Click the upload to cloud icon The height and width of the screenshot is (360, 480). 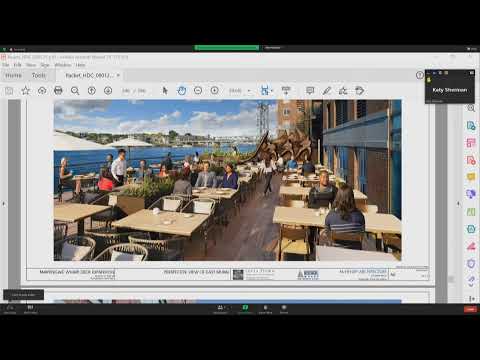(x=42, y=91)
